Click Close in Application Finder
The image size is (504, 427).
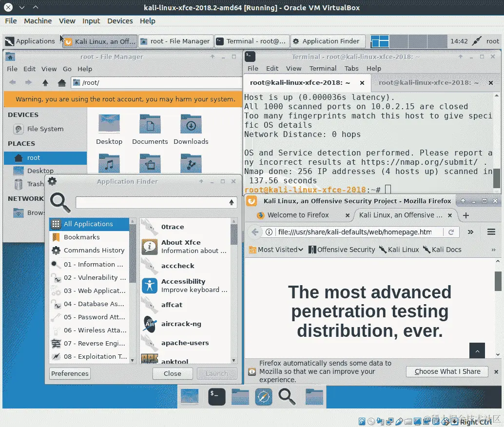[x=173, y=373]
